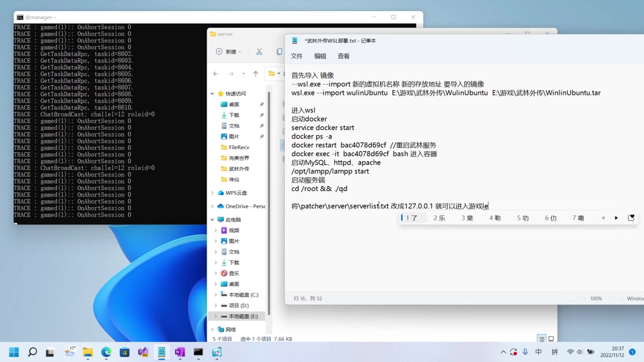This screenshot has height=362, width=644.
Task: Open the 查看 menu in Notepad
Action: 344,56
